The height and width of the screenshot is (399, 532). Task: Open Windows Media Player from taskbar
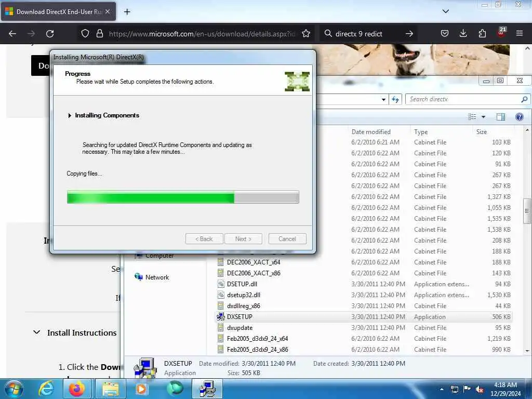[x=141, y=389]
